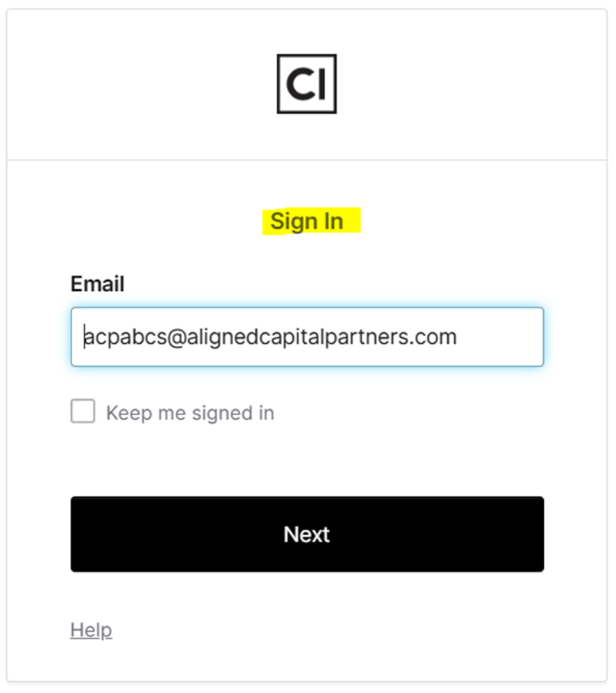The width and height of the screenshot is (616, 693).
Task: Open the Help link
Action: pyautogui.click(x=91, y=630)
